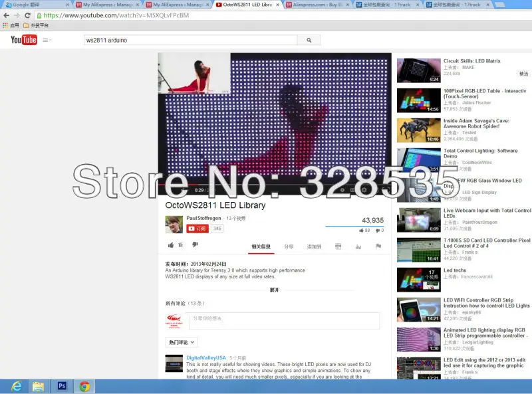Open T-1000S SD Card LED Controller title
The width and height of the screenshot is (532, 394).
click(487, 243)
